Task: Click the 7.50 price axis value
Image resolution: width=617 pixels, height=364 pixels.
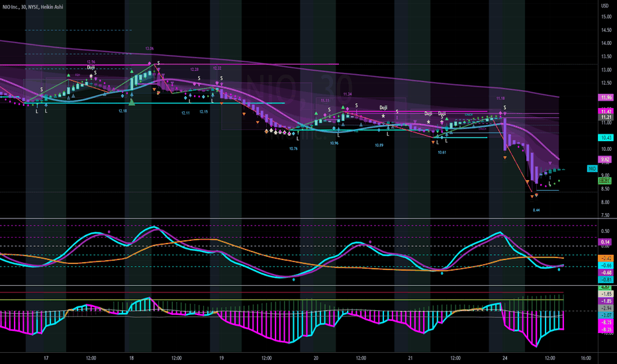Action: pyautogui.click(x=606, y=215)
